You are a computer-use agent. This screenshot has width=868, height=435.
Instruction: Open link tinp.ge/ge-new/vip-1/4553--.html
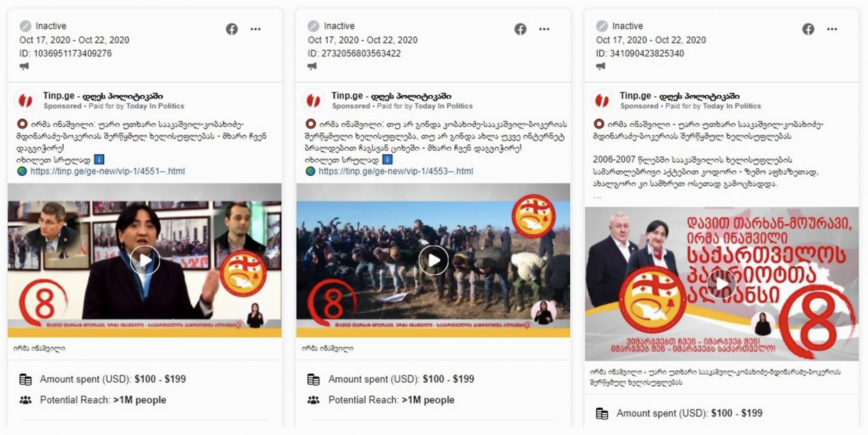click(396, 171)
